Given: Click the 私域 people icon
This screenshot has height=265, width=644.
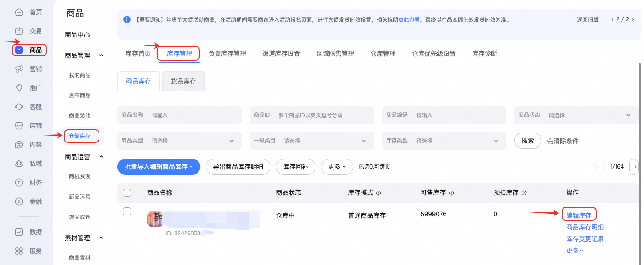Looking at the screenshot, I should (x=19, y=164).
